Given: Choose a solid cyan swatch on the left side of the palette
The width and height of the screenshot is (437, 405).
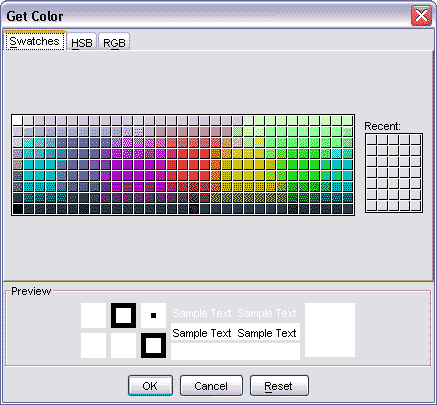Looking at the screenshot, I should coord(29,165).
